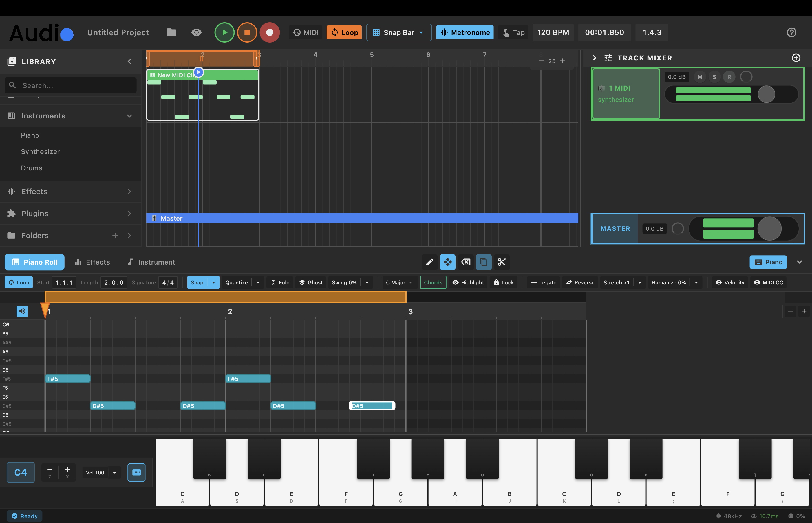Select the pencil draw tool in piano roll
The width and height of the screenshot is (812, 523).
coord(429,262)
